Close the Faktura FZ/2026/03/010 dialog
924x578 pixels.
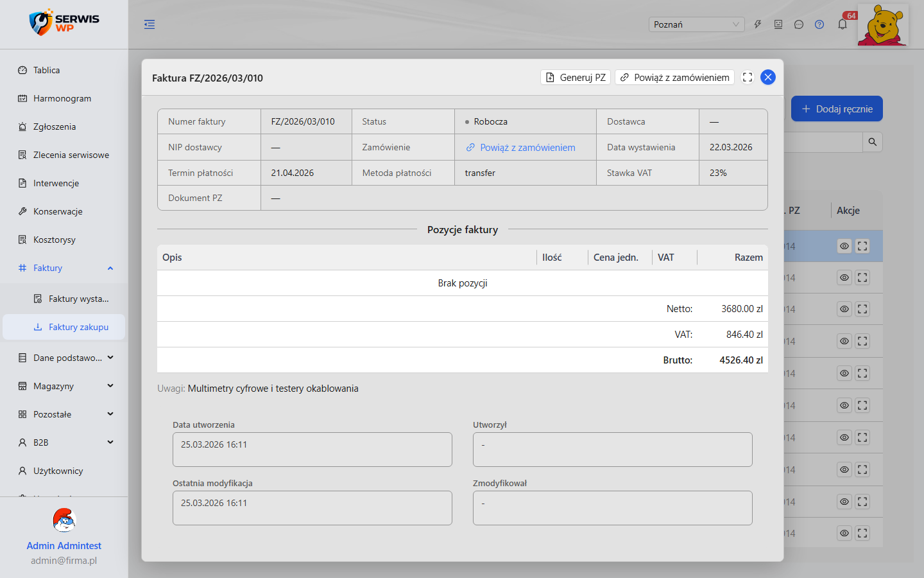[x=768, y=77]
